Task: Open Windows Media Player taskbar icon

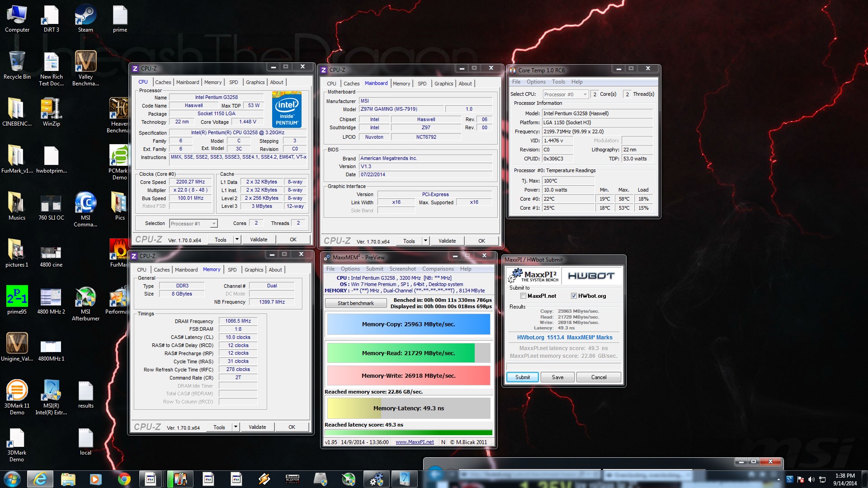Action: coord(95,479)
